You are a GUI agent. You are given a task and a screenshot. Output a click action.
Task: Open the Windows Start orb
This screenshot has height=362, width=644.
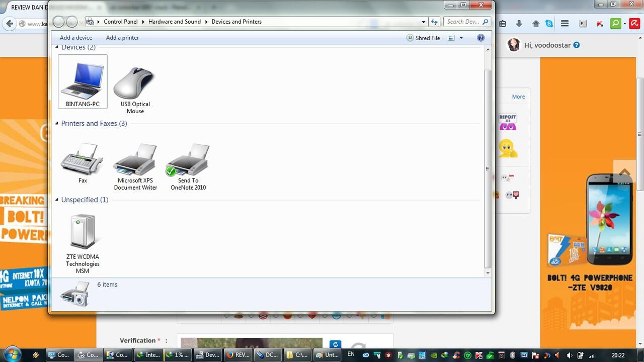pyautogui.click(x=12, y=354)
